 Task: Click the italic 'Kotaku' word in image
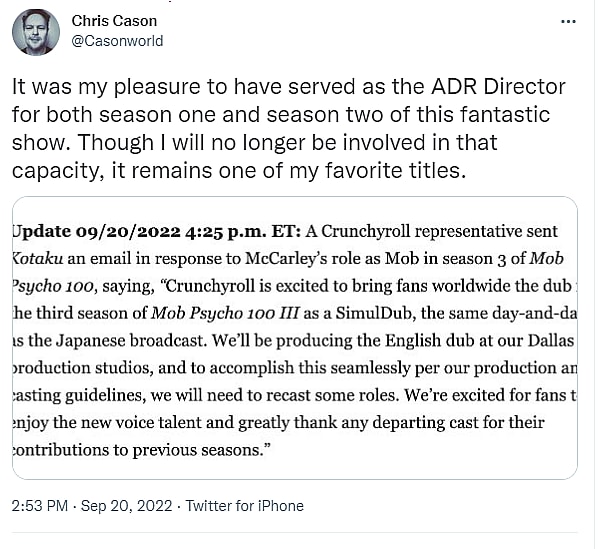coord(38,257)
